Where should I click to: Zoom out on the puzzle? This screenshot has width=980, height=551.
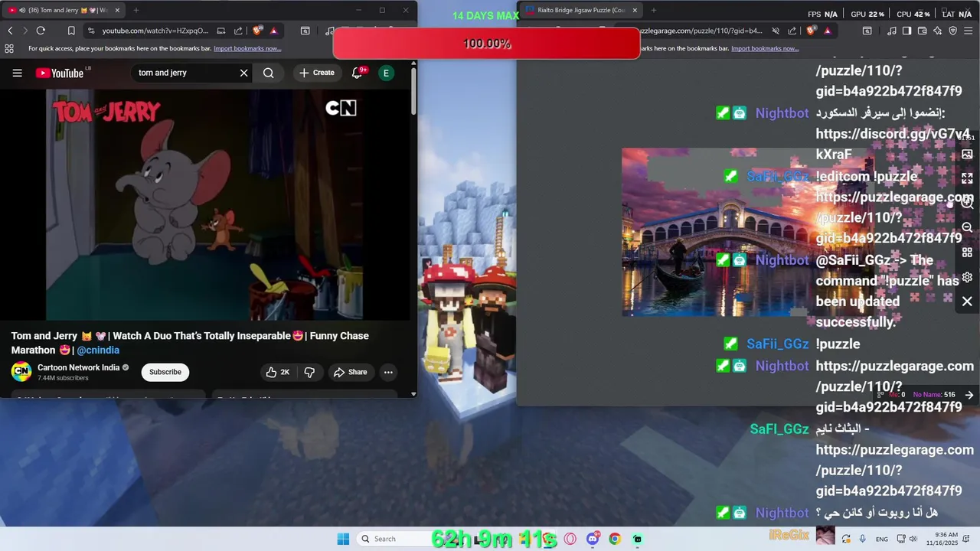967,227
